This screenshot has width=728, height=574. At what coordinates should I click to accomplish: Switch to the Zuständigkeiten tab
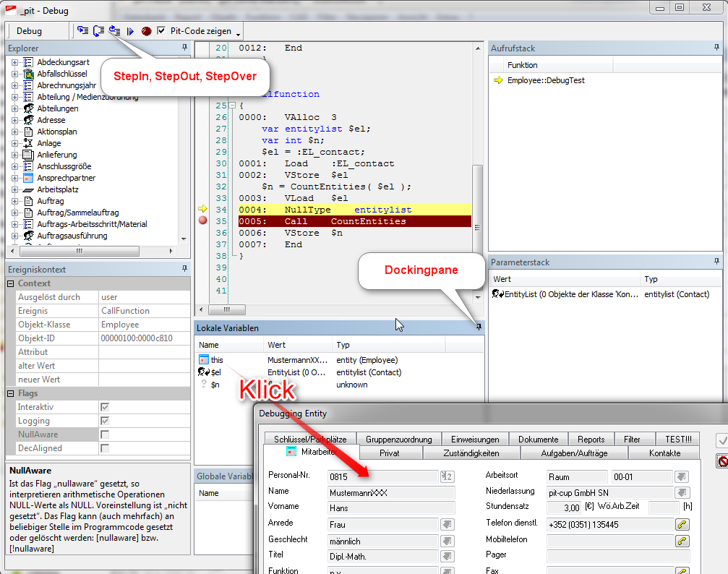click(x=471, y=453)
